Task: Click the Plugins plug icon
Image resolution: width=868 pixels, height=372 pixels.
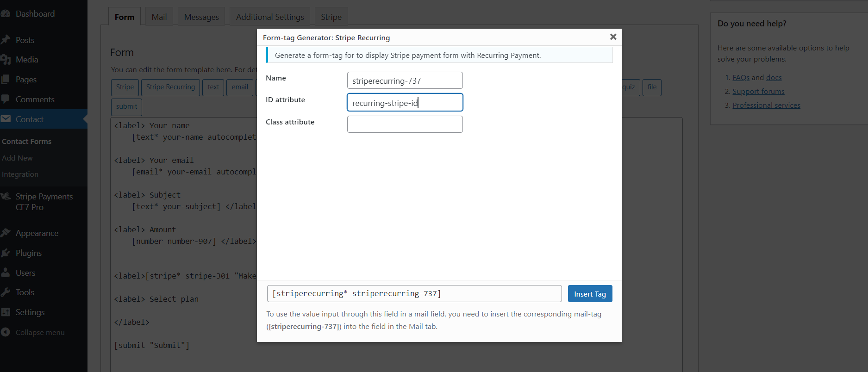Action: [x=6, y=253]
